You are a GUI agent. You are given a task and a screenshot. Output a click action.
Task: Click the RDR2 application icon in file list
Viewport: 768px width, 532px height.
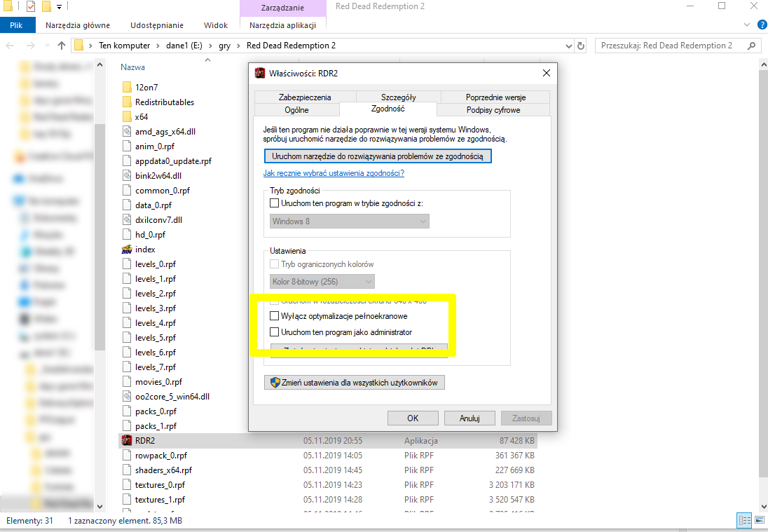pyautogui.click(x=127, y=440)
